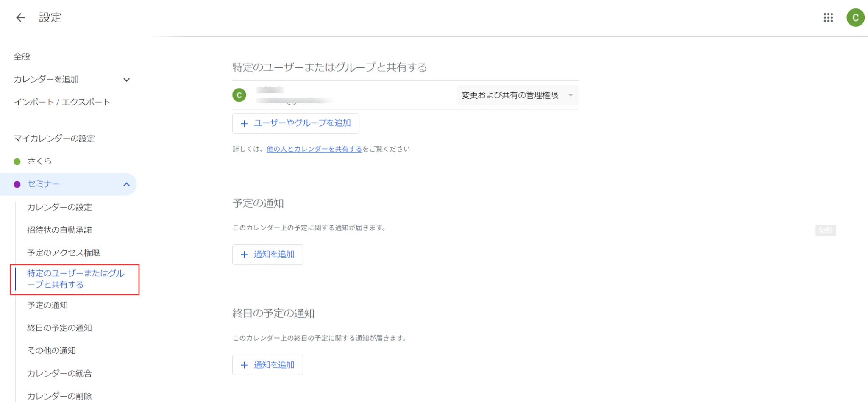Select 全般 in the settings sidebar

[x=22, y=56]
